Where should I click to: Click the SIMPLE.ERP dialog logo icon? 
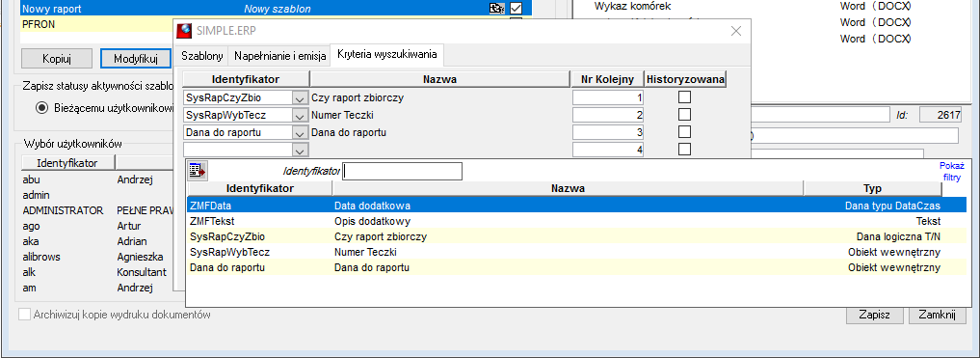184,31
